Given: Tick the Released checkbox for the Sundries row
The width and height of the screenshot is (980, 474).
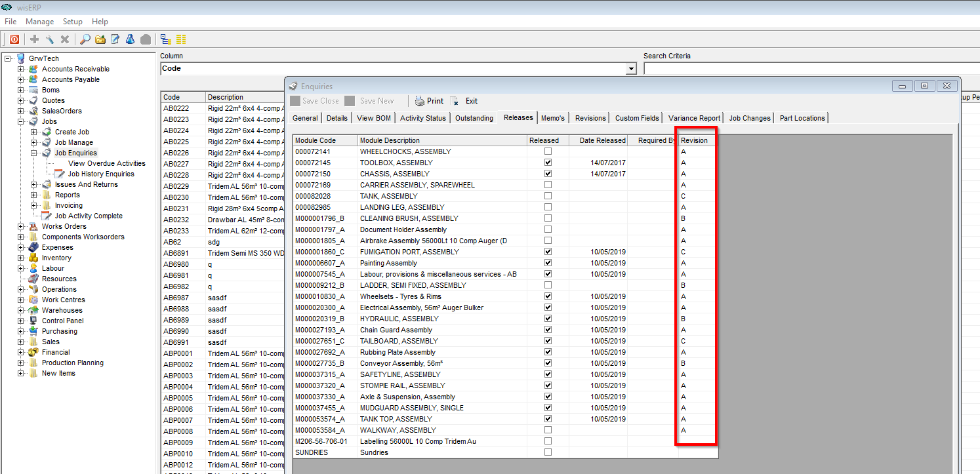Looking at the screenshot, I should pos(548,452).
